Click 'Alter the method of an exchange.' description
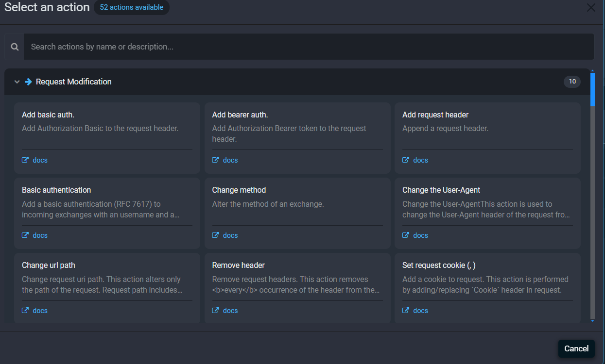The height and width of the screenshot is (364, 605). [268, 204]
